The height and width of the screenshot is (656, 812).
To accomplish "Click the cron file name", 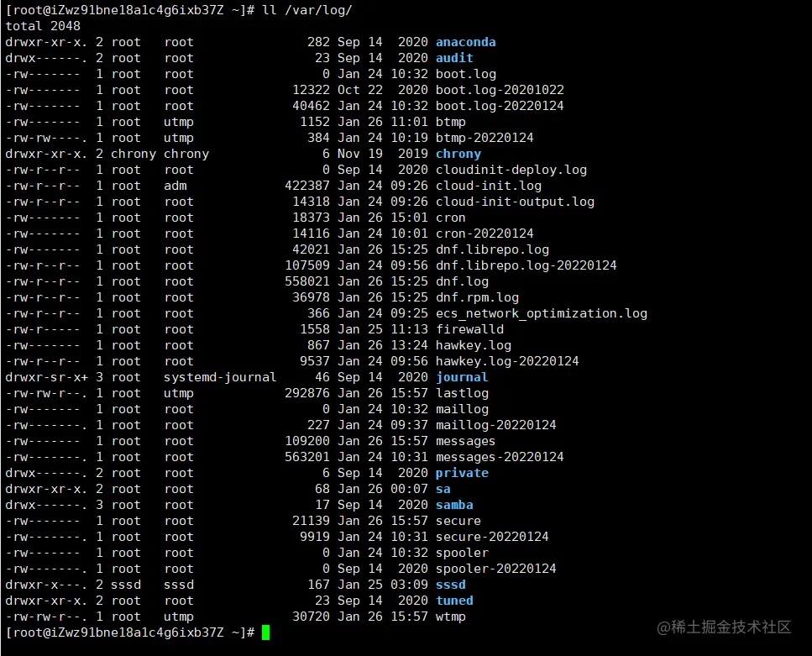I will pyautogui.click(x=451, y=218).
